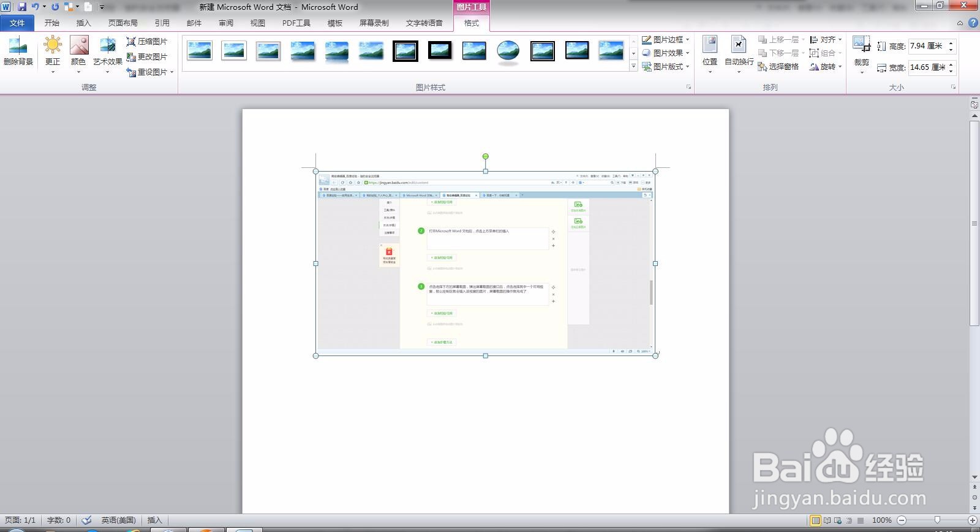The width and height of the screenshot is (980, 532).
Task: Open the Rotate (旋转) dropdown
Action: (x=826, y=66)
